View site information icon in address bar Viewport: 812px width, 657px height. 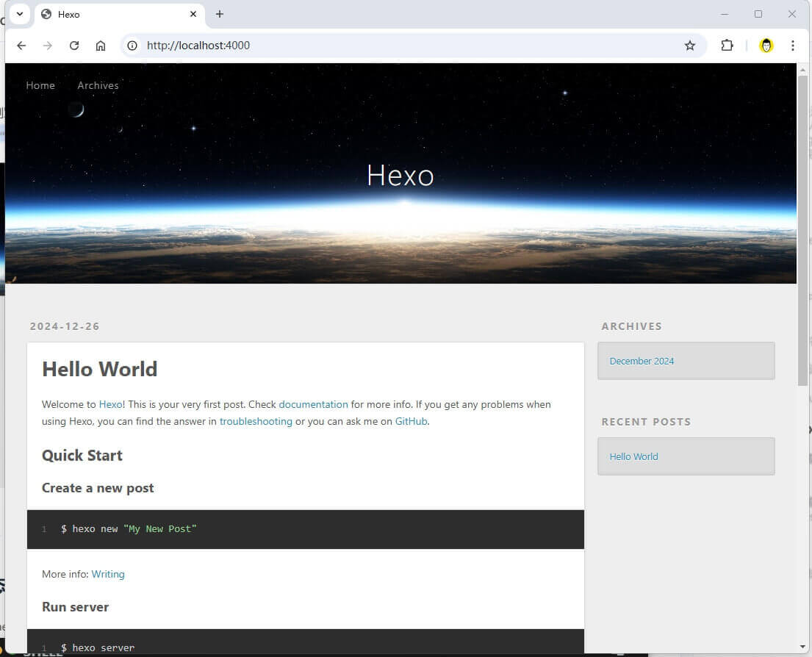132,46
